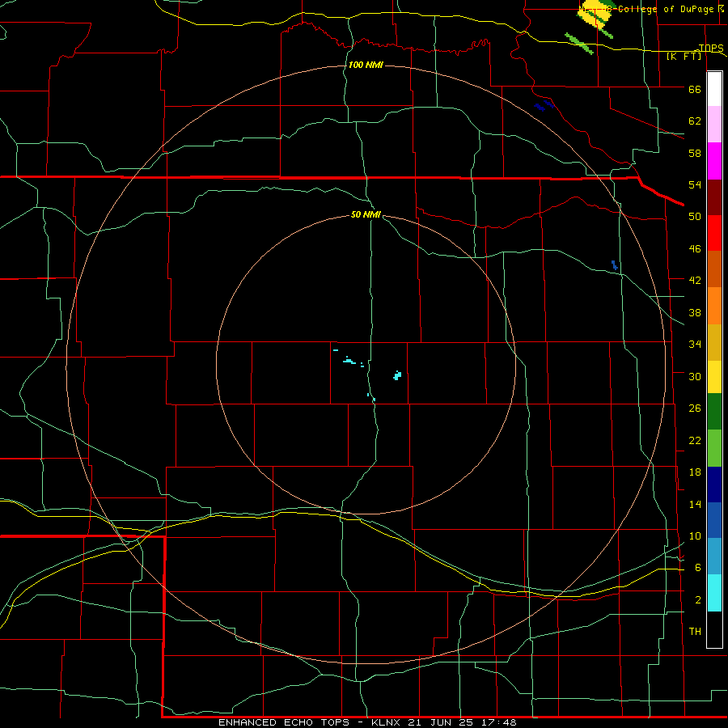Click the 2 legend value
This screenshot has height=728, width=728.
click(698, 600)
